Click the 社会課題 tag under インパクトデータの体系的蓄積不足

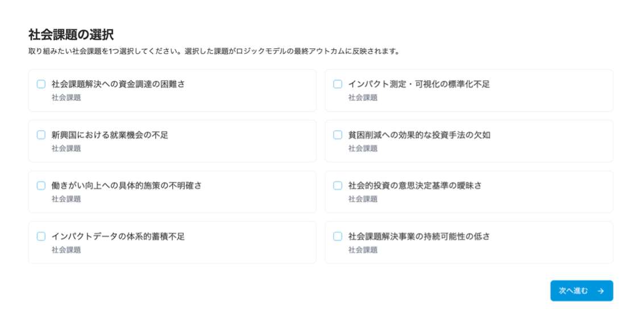point(66,250)
